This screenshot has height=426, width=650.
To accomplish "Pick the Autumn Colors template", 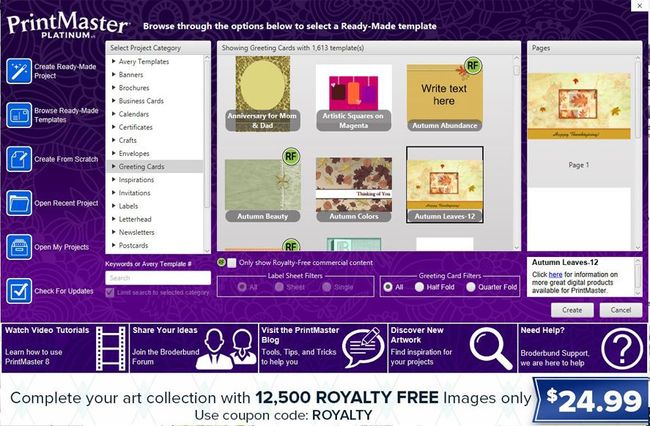I will (354, 189).
